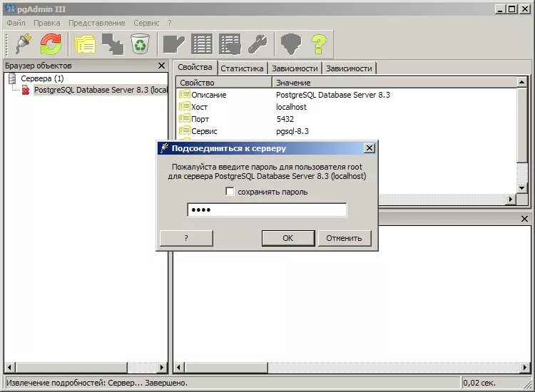Enable the сохранять пароль checkbox
The image size is (535, 392).
pos(230,192)
